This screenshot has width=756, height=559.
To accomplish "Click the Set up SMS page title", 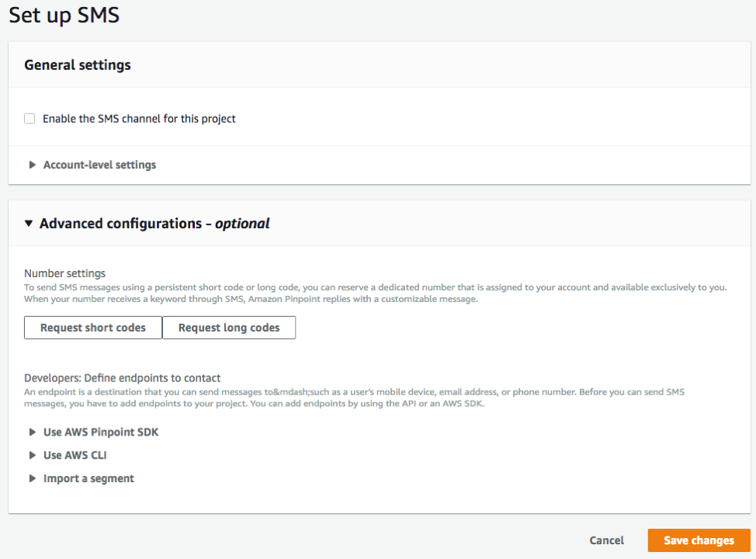I will coord(64,15).
